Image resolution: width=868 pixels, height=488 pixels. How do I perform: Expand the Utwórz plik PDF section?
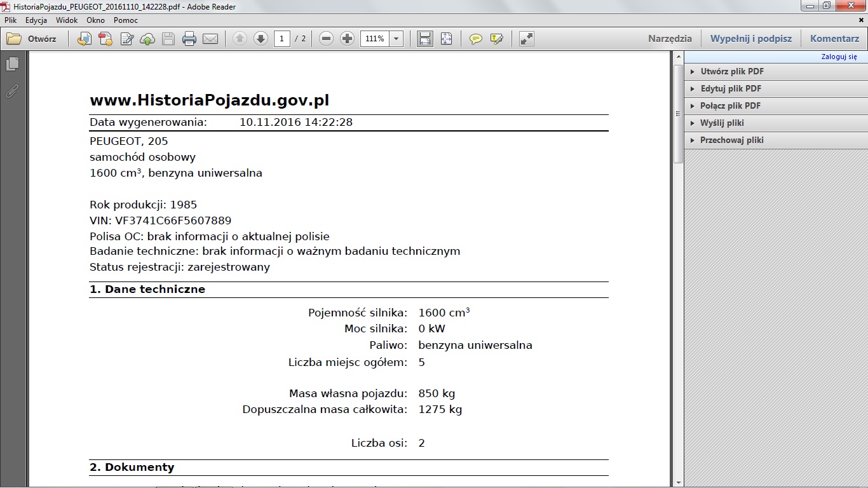pos(731,72)
